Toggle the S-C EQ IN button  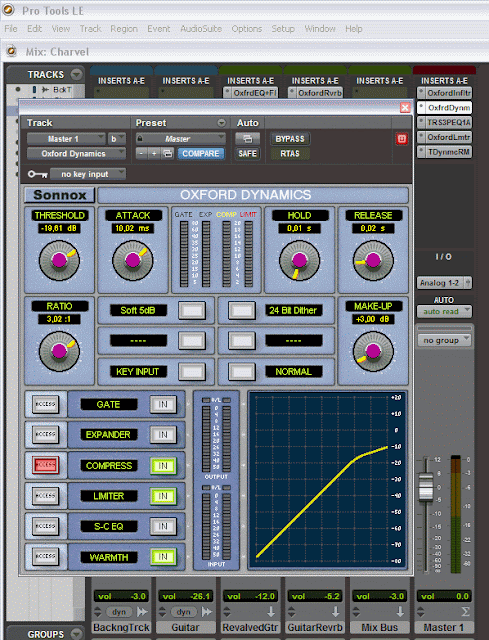click(163, 526)
